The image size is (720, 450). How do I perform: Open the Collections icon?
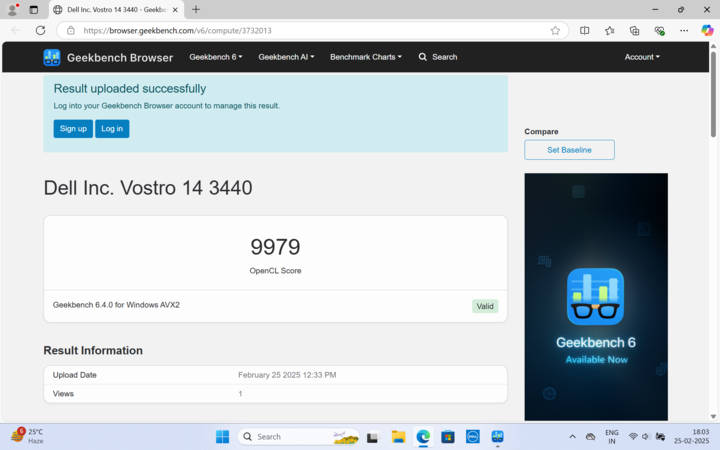[634, 30]
